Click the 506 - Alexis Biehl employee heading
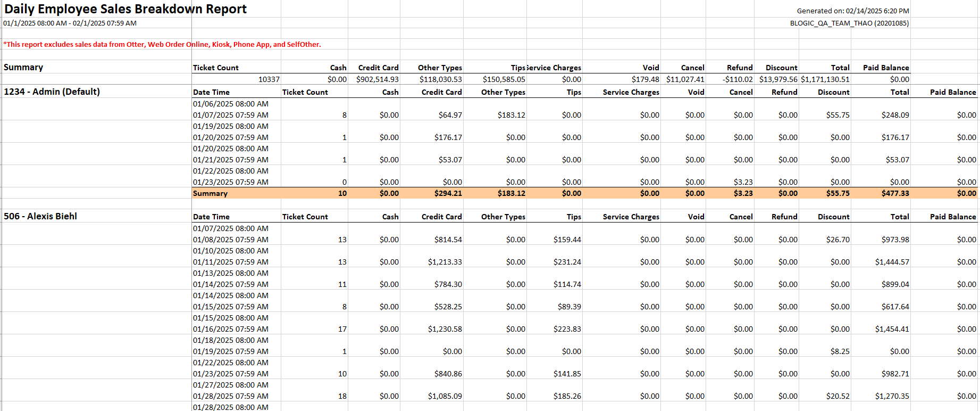The width and height of the screenshot is (980, 411). [40, 216]
